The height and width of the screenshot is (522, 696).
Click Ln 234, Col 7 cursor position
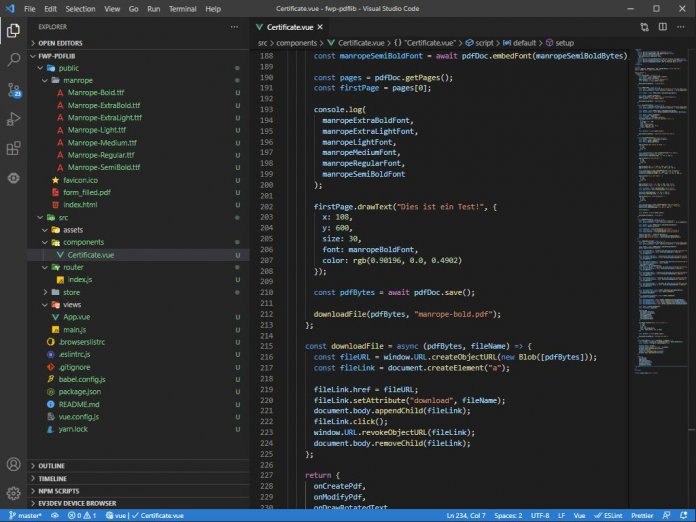(466, 515)
